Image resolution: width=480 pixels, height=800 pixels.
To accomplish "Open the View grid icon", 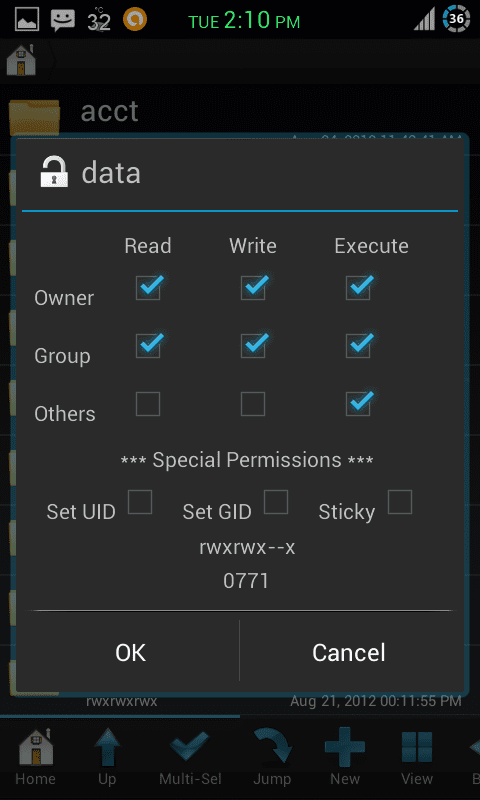I will pos(417,756).
